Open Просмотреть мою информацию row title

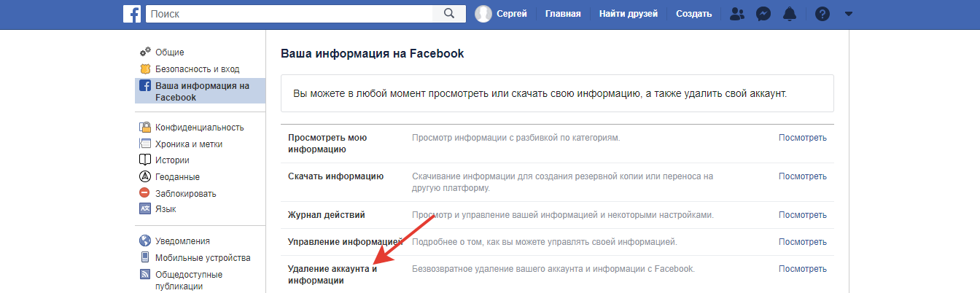[327, 144]
